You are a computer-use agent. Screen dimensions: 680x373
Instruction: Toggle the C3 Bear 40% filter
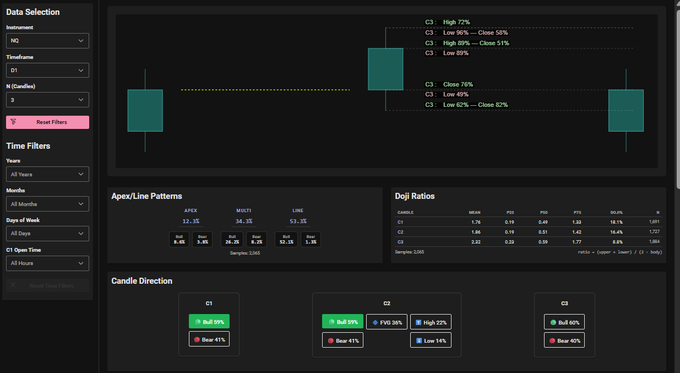coord(564,340)
